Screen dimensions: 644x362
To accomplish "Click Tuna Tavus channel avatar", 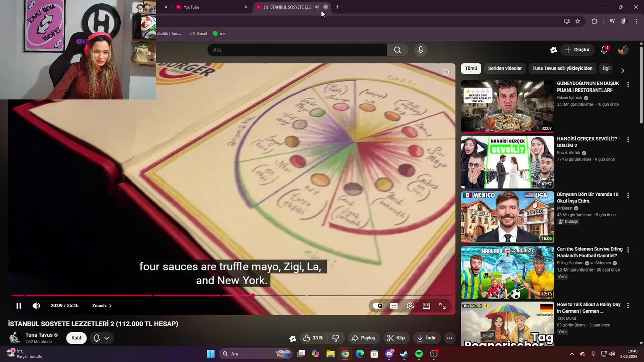I will pos(15,338).
